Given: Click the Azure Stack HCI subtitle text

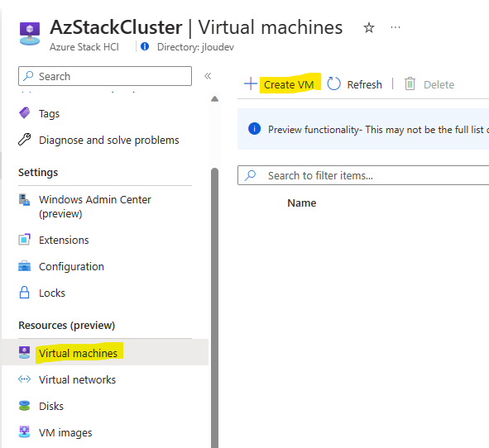Looking at the screenshot, I should pyautogui.click(x=84, y=47).
